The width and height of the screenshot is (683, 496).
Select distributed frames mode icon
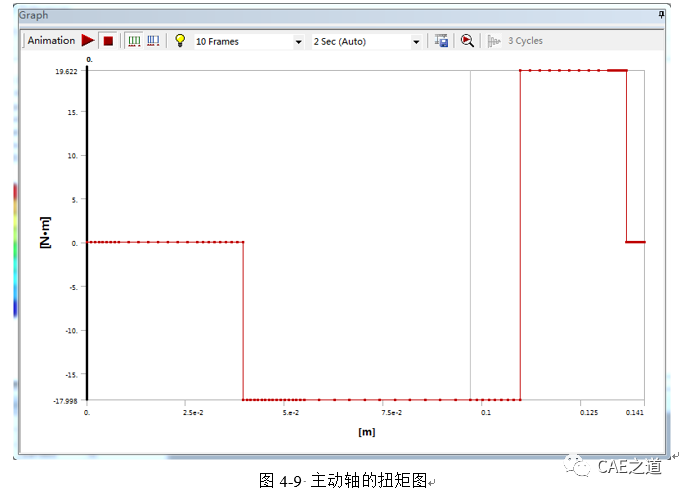134,41
